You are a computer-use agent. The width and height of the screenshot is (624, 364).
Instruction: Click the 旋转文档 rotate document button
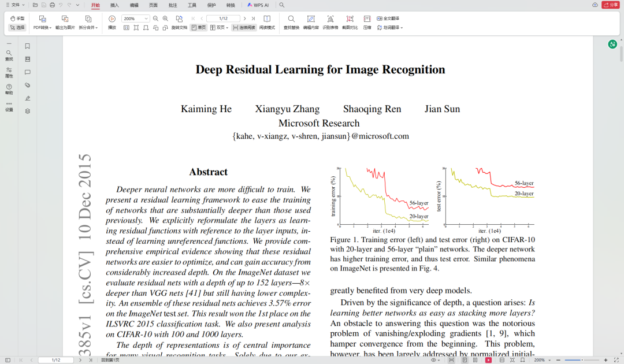(179, 23)
